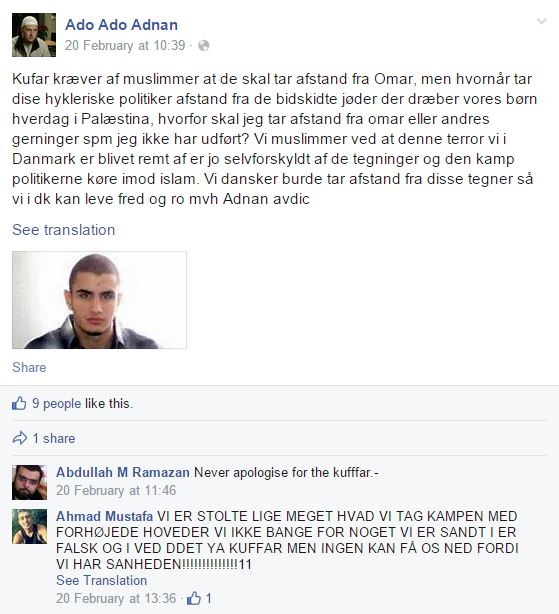559x614 pixels.
Task: Click See translation under the post
Action: coord(63,230)
